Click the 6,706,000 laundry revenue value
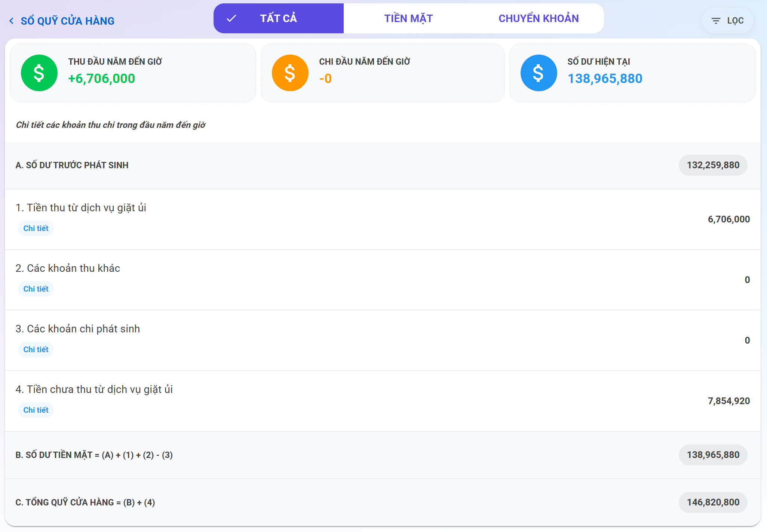This screenshot has width=767, height=532. (x=729, y=219)
